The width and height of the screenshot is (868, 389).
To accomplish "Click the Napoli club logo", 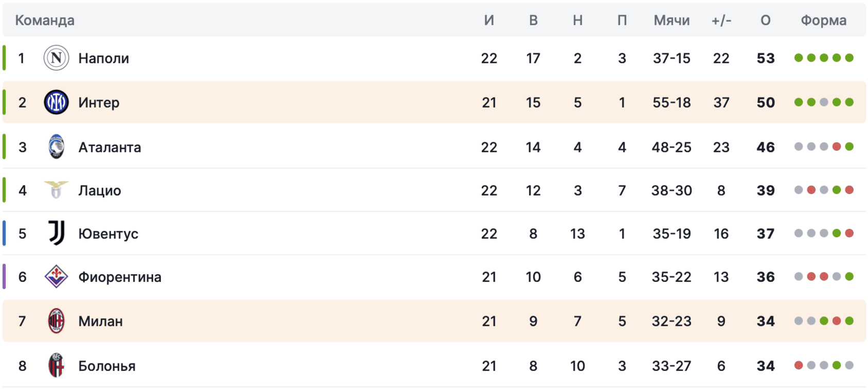I will tap(57, 58).
